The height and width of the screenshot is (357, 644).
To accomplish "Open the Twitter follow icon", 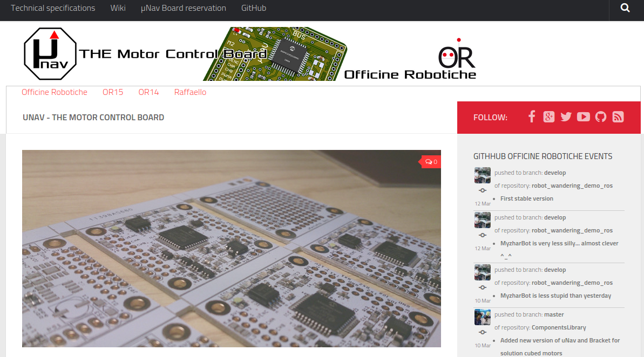I will click(x=566, y=117).
